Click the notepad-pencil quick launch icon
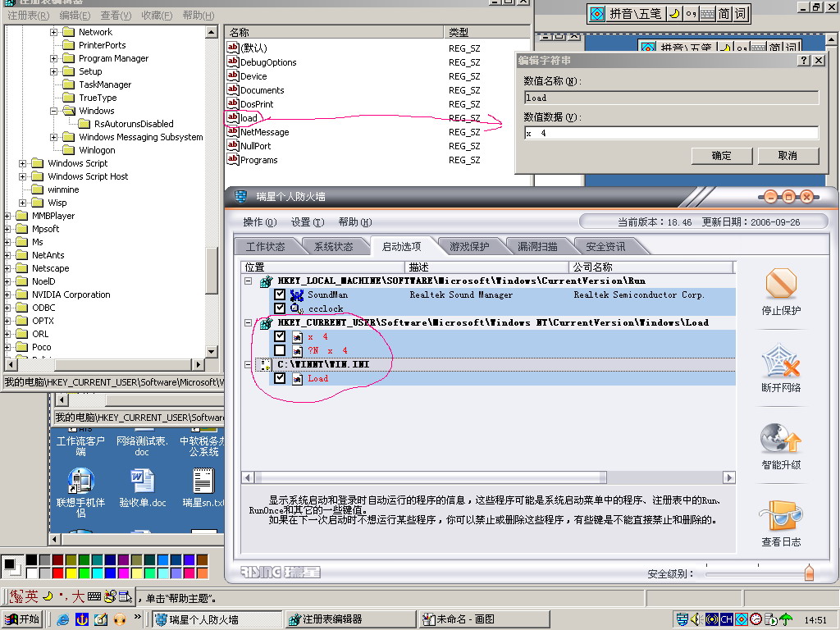Viewport: 840px width, 630px height. (101, 619)
